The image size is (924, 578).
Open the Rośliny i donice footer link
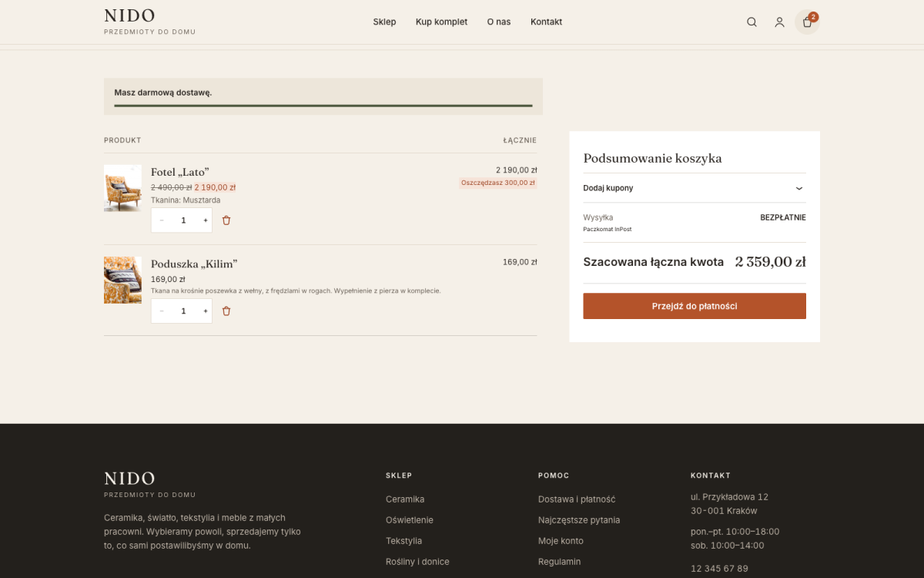click(x=417, y=562)
